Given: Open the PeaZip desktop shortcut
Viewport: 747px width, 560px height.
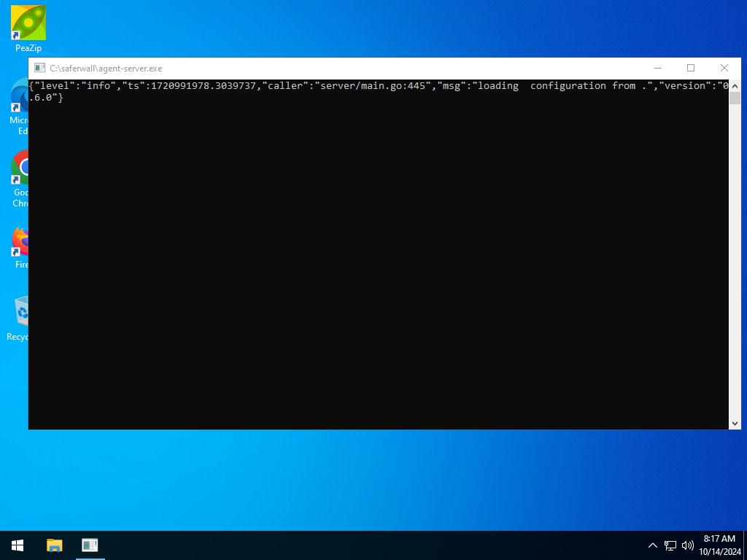Looking at the screenshot, I should click(28, 24).
